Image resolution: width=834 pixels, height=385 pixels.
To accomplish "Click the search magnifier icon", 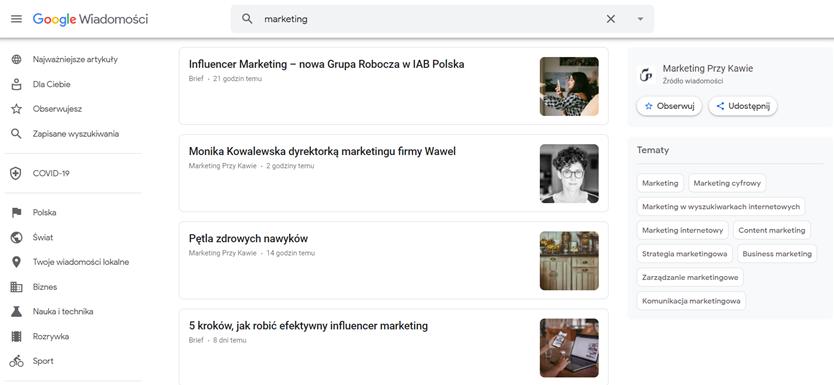I will (247, 19).
